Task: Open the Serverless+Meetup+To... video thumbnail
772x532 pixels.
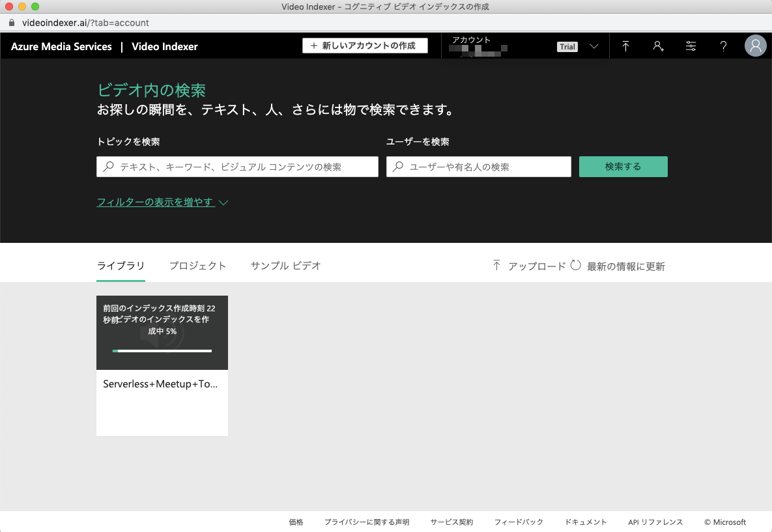Action: (x=162, y=332)
